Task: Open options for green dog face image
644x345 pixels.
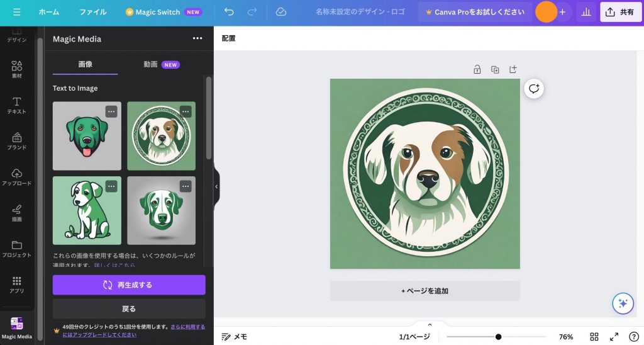Action: pos(111,111)
